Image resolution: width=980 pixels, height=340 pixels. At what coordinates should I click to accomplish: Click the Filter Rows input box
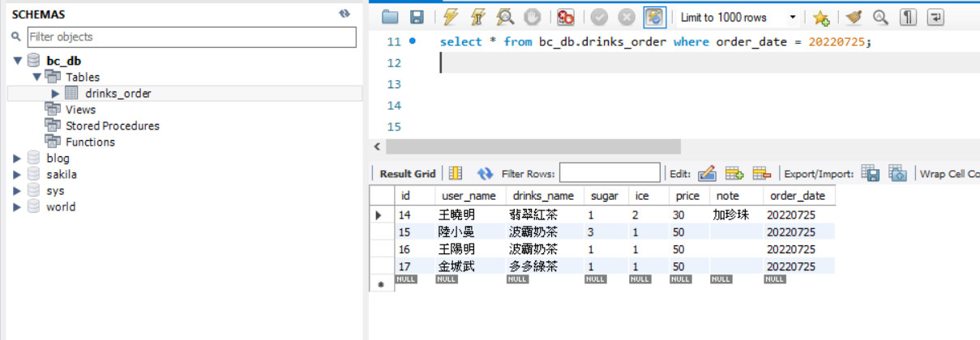[x=610, y=172]
